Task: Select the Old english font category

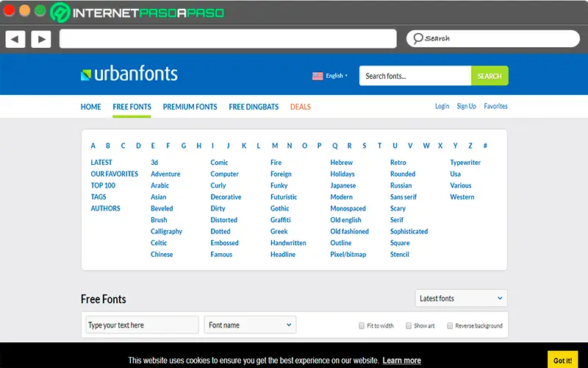Action: (x=345, y=219)
